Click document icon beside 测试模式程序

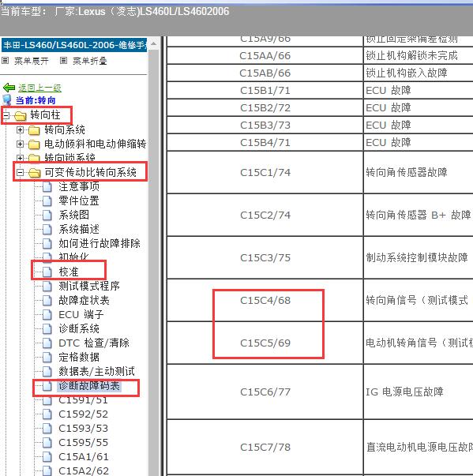click(x=47, y=287)
